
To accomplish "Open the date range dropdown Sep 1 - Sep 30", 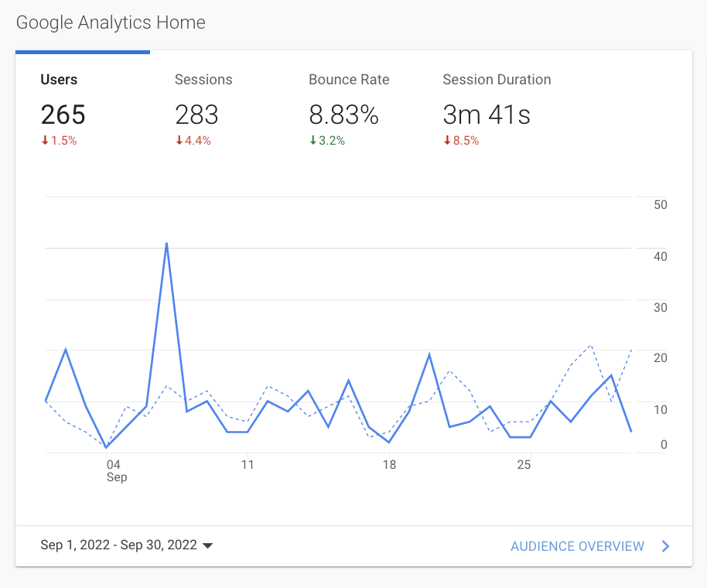I will pyautogui.click(x=126, y=545).
